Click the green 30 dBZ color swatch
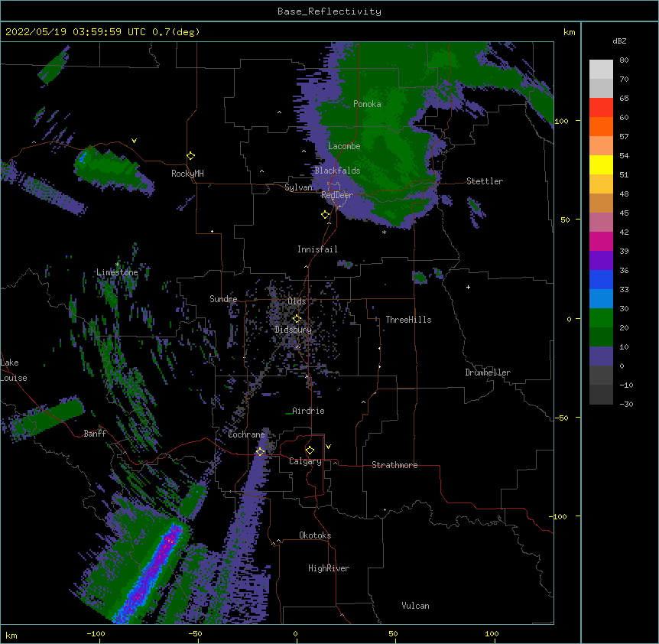659x644 pixels. pyautogui.click(x=601, y=318)
